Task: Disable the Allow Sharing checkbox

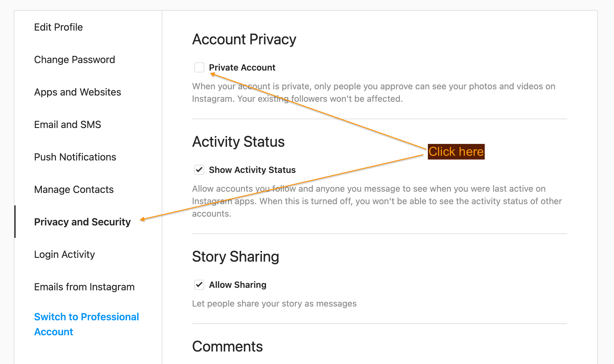Action: (199, 285)
